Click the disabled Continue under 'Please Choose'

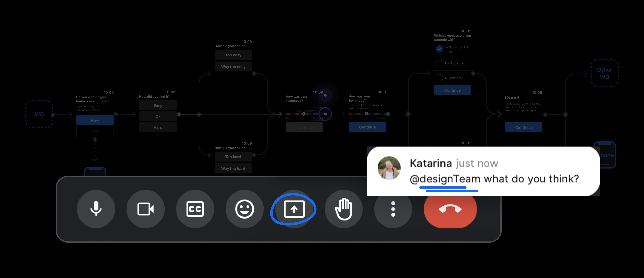(304, 127)
